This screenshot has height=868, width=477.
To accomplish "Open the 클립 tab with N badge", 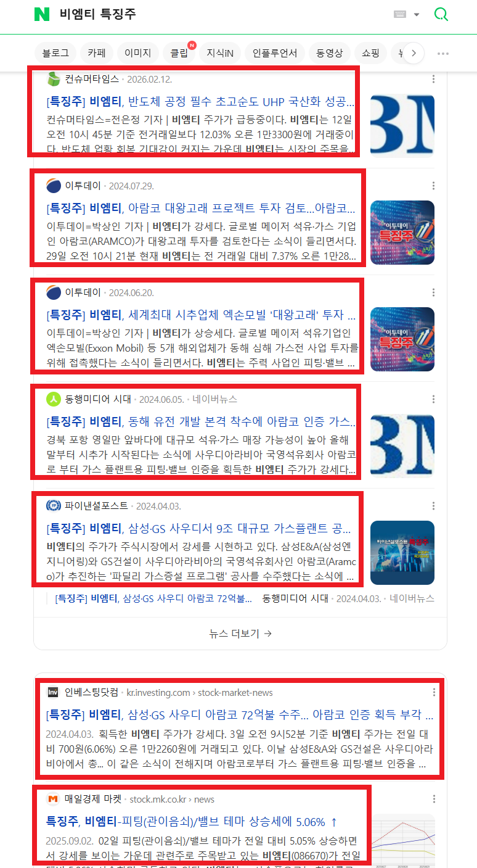I will 179,53.
